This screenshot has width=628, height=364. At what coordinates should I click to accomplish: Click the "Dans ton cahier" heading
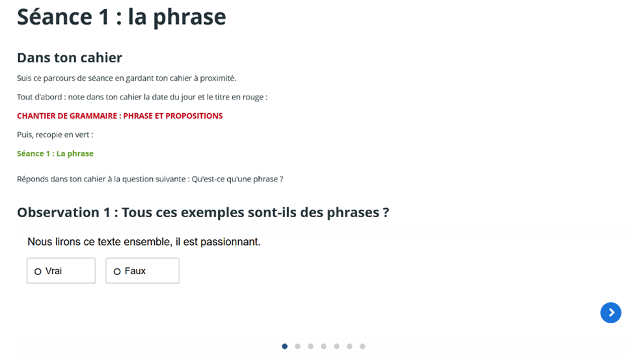pyautogui.click(x=70, y=58)
